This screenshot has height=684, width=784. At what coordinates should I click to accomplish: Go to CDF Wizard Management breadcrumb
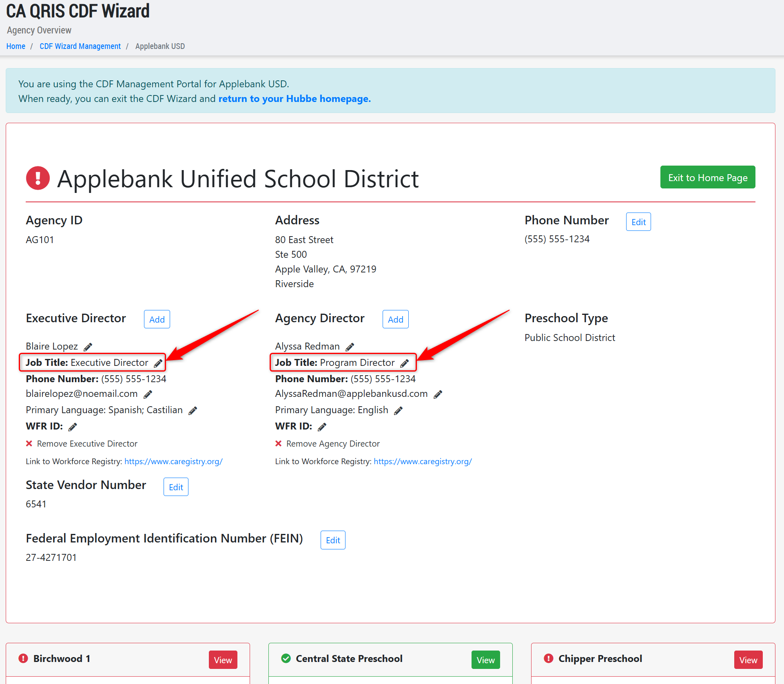tap(80, 46)
